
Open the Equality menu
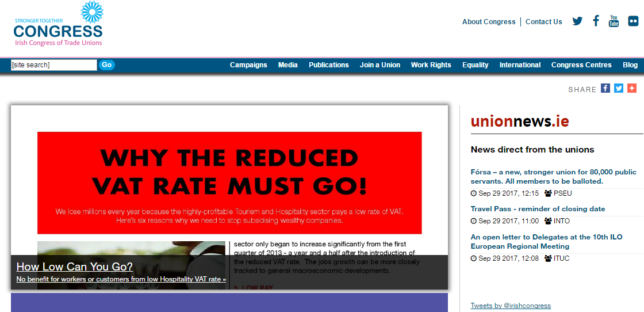click(x=475, y=65)
